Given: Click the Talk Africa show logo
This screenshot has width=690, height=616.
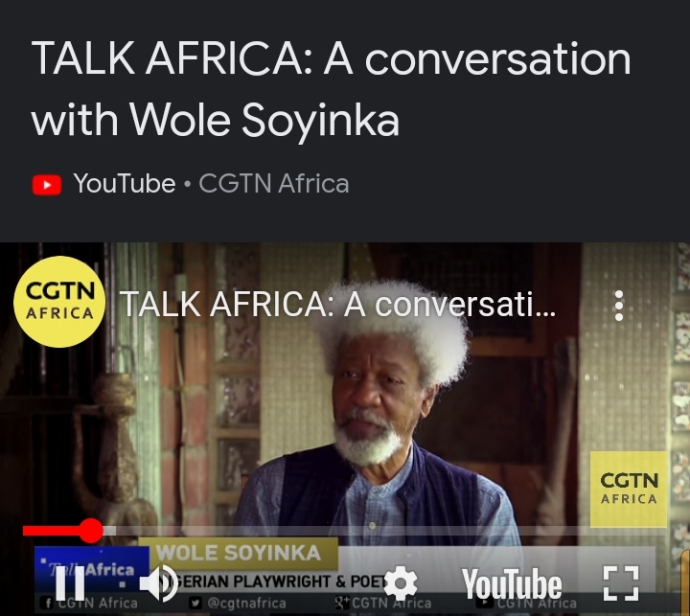Looking at the screenshot, I should tap(92, 570).
